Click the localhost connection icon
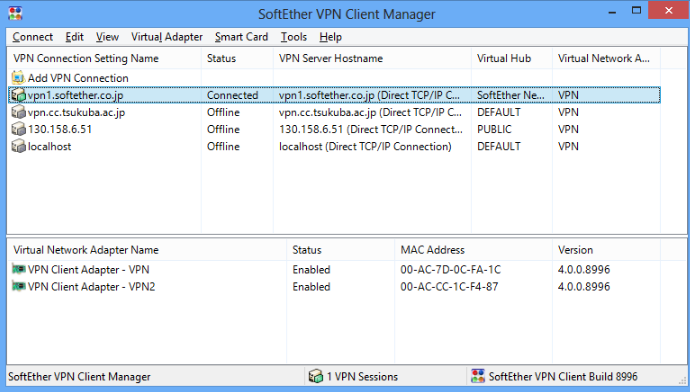 tap(18, 147)
